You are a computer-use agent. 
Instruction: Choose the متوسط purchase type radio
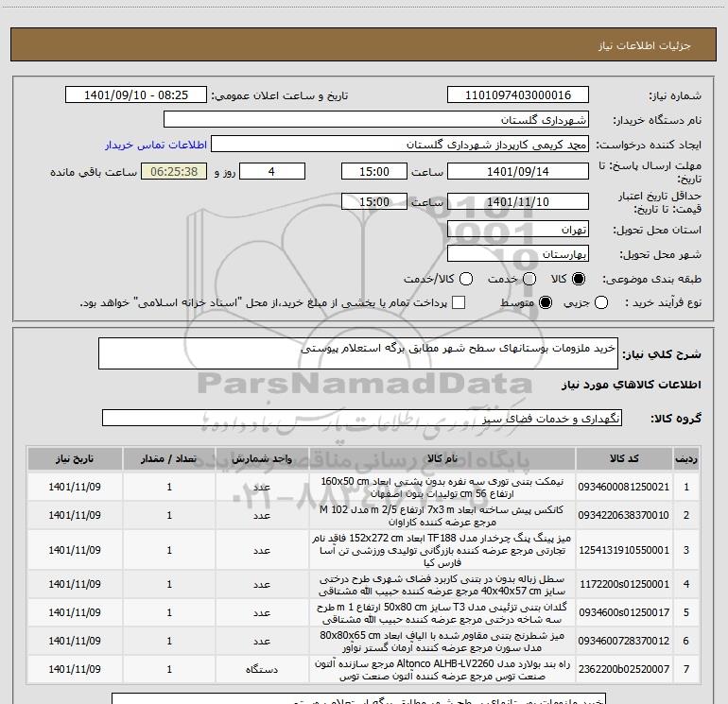[x=546, y=302]
